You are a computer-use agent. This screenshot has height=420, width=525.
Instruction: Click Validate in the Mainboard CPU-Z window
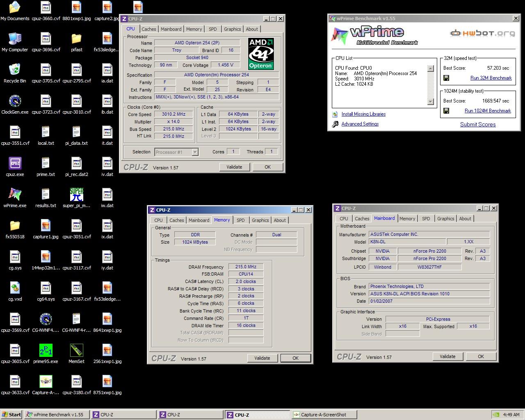tap(447, 356)
